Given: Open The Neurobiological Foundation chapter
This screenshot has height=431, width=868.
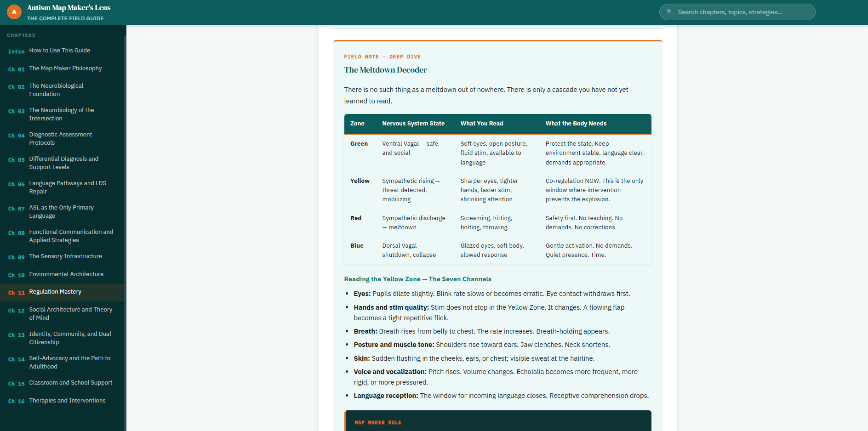Looking at the screenshot, I should [62, 90].
